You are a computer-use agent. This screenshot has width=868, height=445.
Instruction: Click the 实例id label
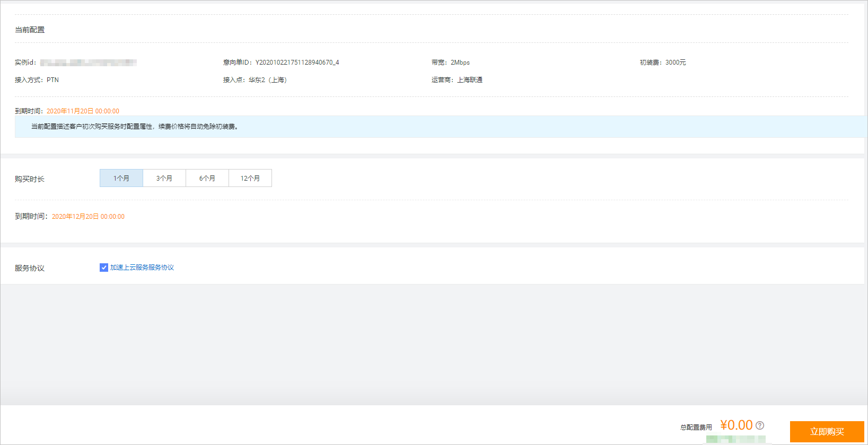coord(25,63)
